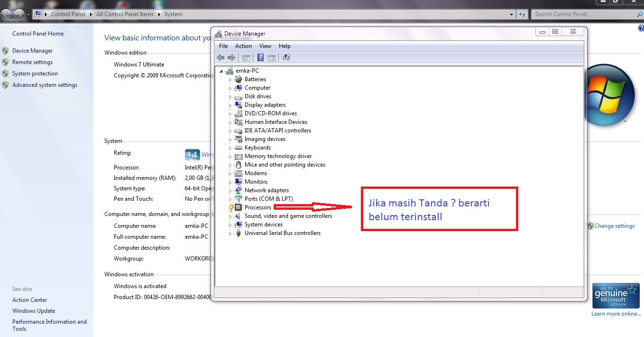Open Advanced system settings link
This screenshot has width=644, height=337.
pos(45,85)
